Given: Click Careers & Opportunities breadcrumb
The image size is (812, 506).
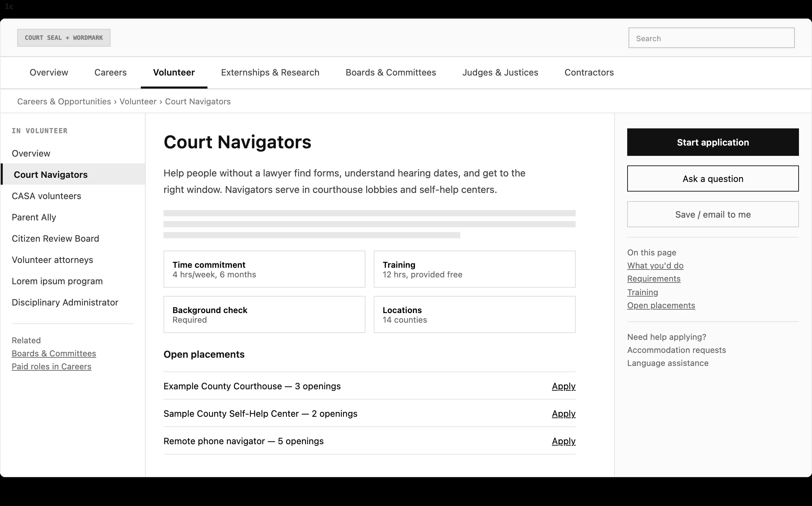Looking at the screenshot, I should pos(64,102).
